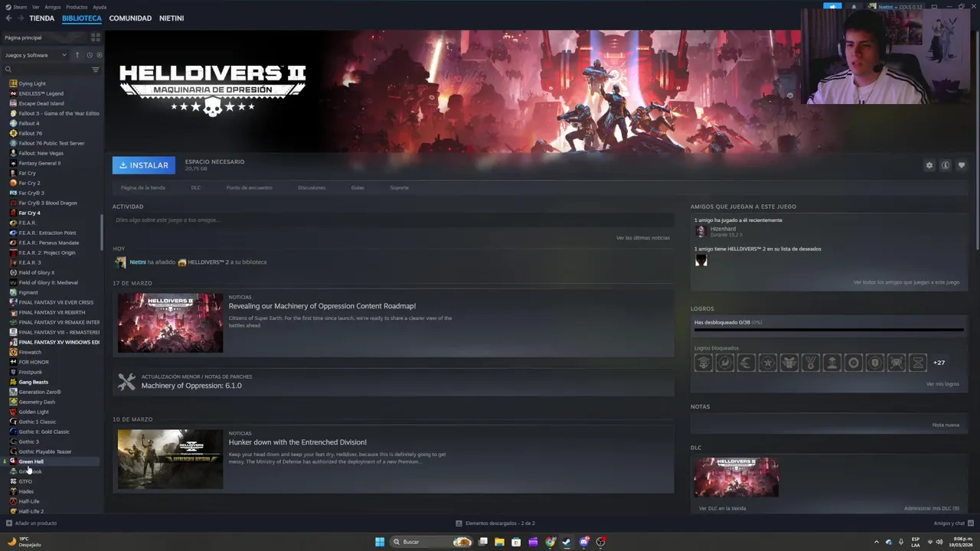980x551 pixels.
Task: Open the Steam icon in taskbar
Action: pyautogui.click(x=567, y=542)
